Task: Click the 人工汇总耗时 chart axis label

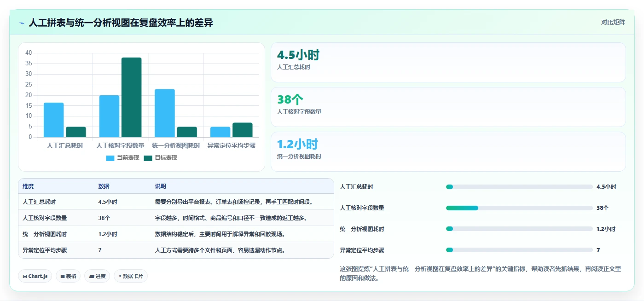Action: coord(65,145)
